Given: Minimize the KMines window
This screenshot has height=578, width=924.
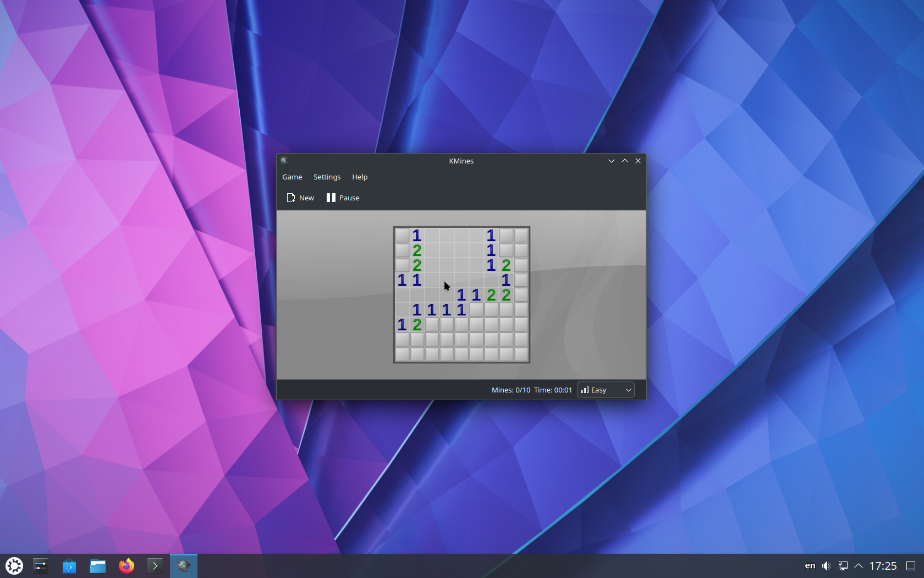Looking at the screenshot, I should [x=612, y=161].
